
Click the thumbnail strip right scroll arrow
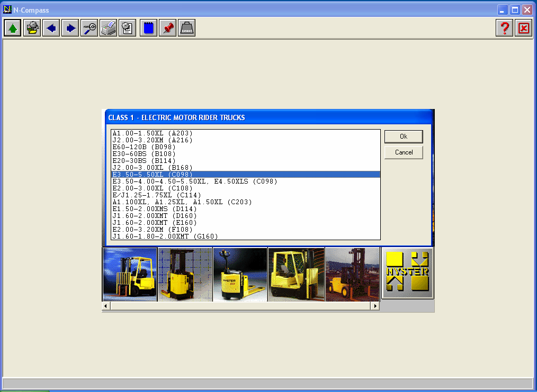click(x=375, y=306)
